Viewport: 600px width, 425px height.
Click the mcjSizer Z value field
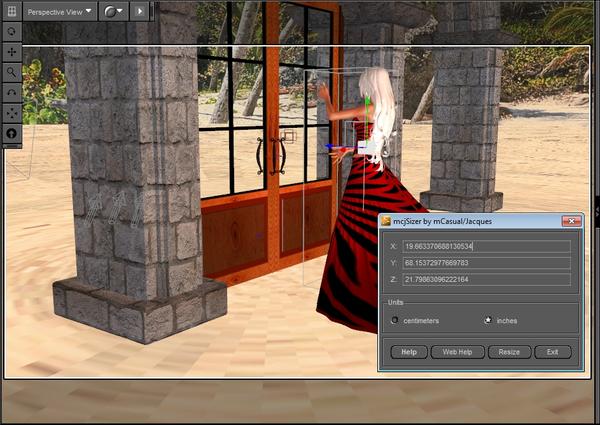[x=486, y=279]
